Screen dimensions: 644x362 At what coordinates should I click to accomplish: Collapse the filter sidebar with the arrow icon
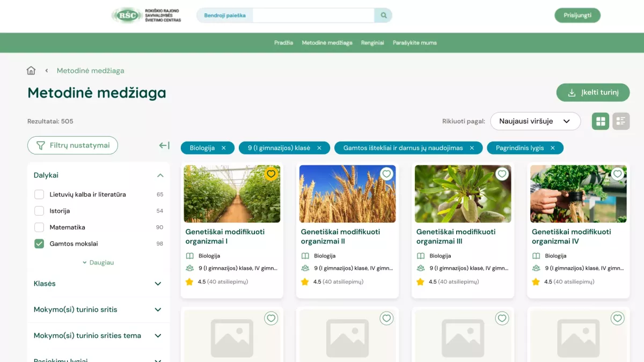[x=163, y=145]
